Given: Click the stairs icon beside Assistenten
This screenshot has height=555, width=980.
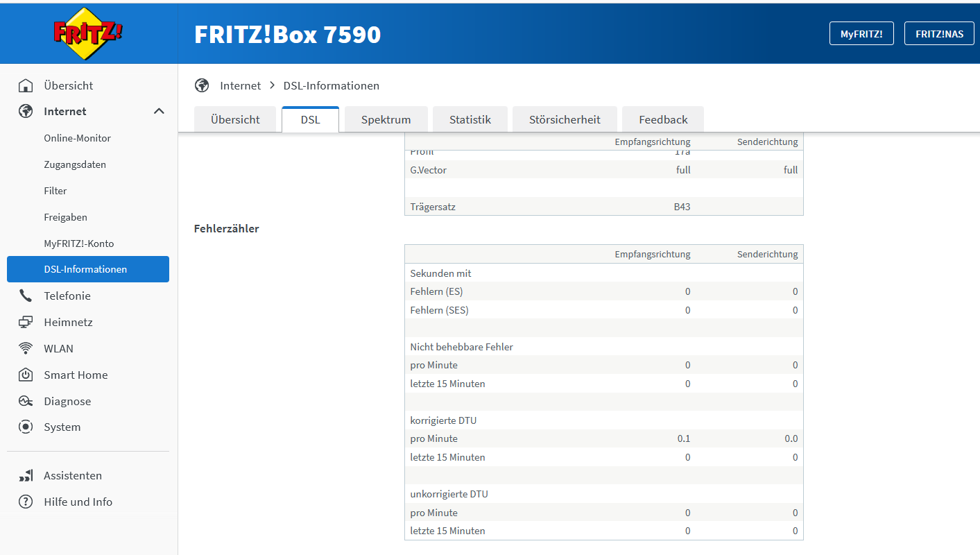Looking at the screenshot, I should point(26,475).
